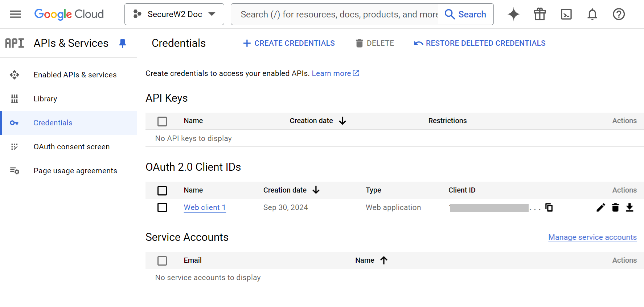Unpin APIs & Services with pin icon
This screenshot has height=307, width=644.
(x=123, y=43)
